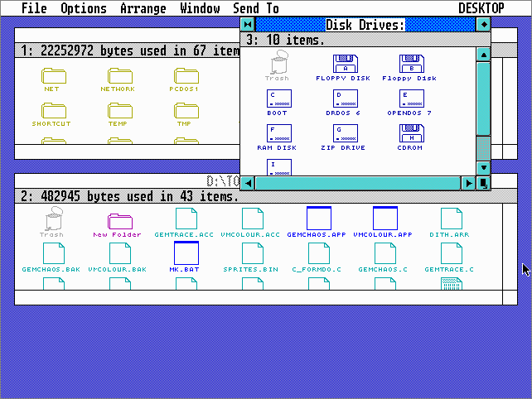Click the Disk Drives scroll right arrow

[x=468, y=182]
